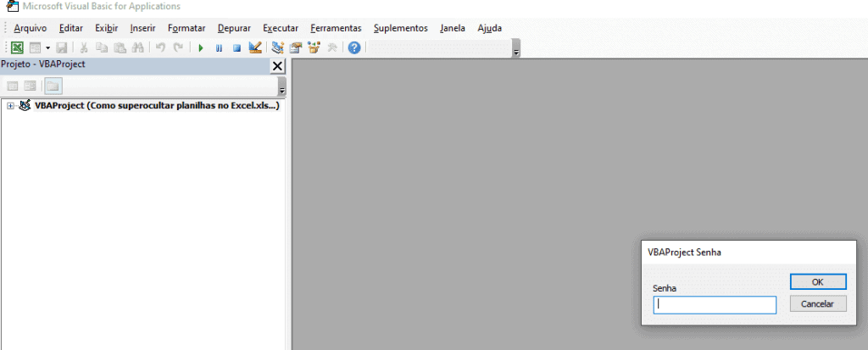This screenshot has height=350, width=868.
Task: Click the Undo arrow icon
Action: pos(160,47)
